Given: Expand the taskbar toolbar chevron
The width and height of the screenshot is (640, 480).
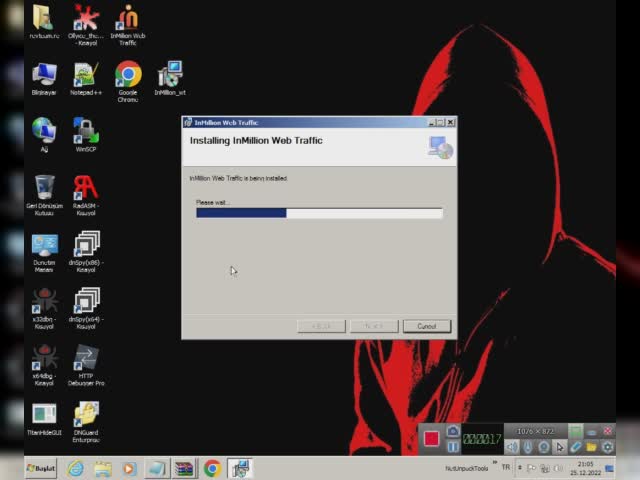Looking at the screenshot, I should click(x=495, y=462).
